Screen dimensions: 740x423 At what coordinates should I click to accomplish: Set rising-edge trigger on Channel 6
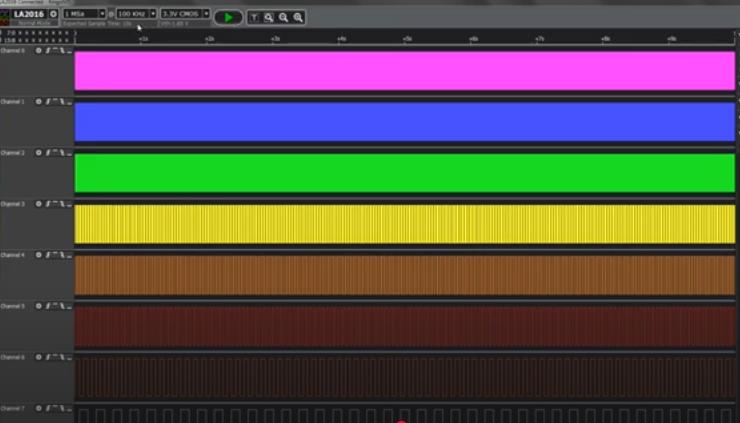(48, 357)
